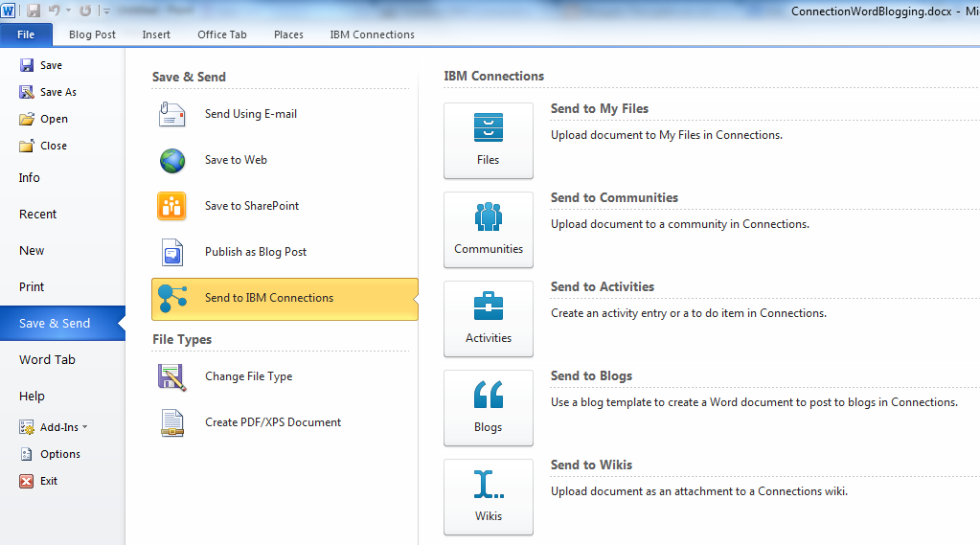Click the Change File Type icon

pos(171,377)
